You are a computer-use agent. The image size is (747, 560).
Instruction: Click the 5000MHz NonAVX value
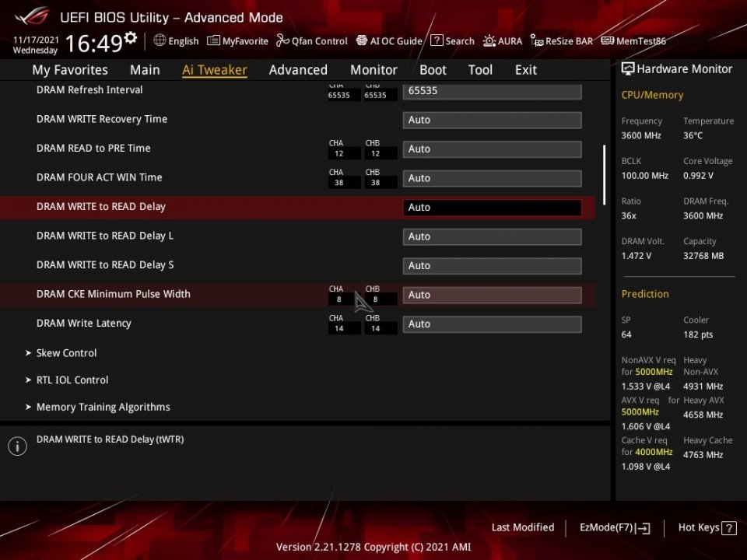654,372
